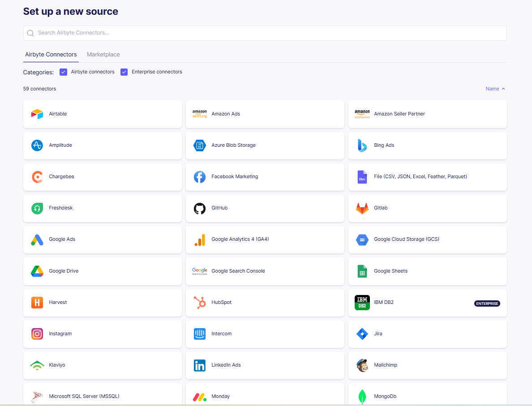Select the MongoDb connector icon

(362, 396)
